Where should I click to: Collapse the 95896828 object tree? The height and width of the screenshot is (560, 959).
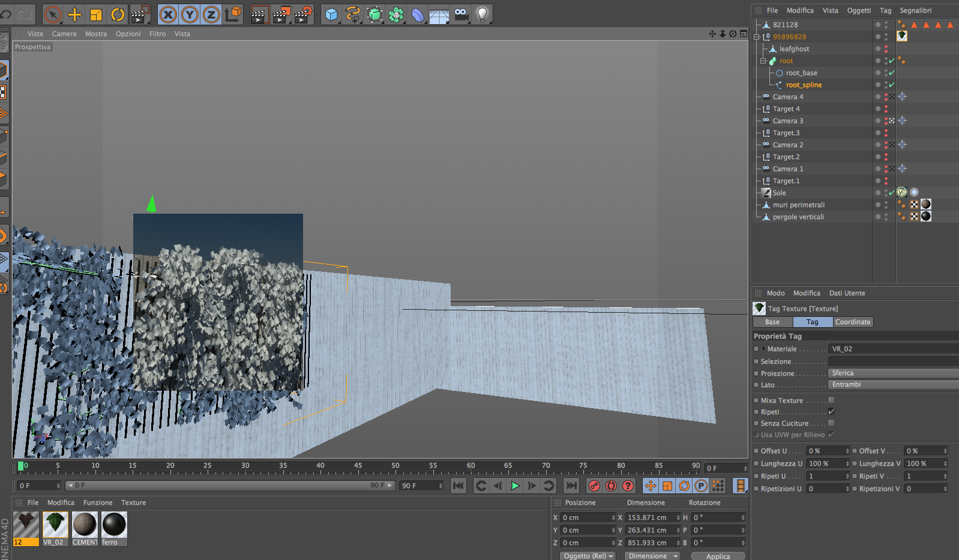pyautogui.click(x=757, y=37)
